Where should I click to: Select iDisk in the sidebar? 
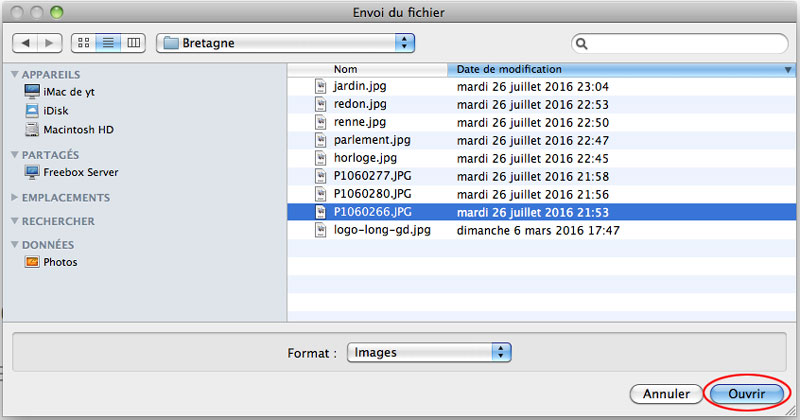[x=56, y=111]
